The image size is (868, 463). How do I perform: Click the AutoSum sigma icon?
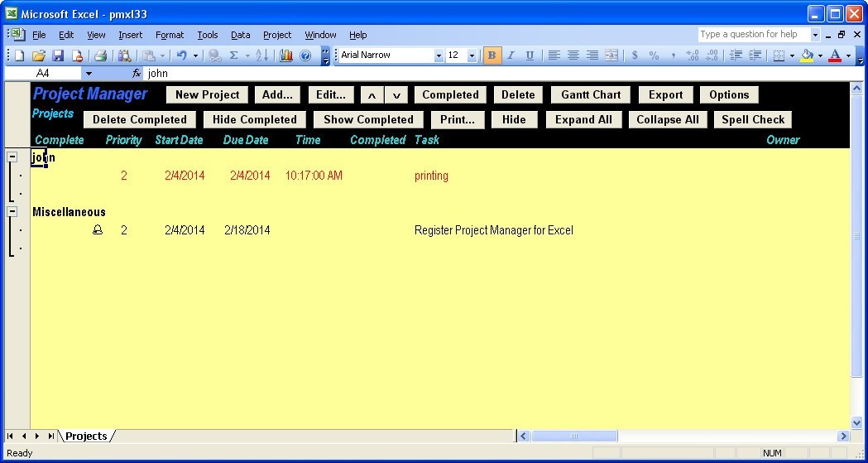pos(233,55)
